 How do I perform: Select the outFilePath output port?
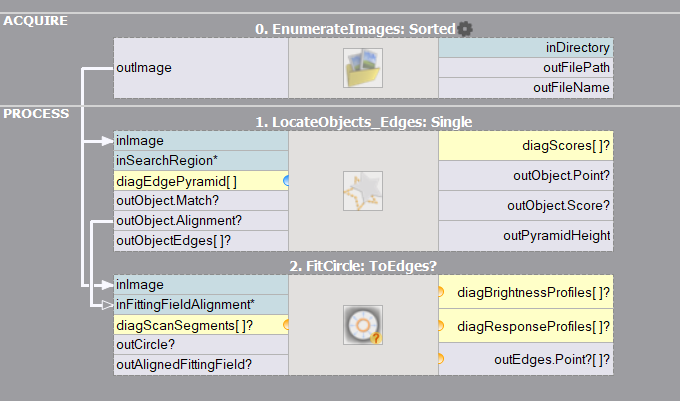(x=525, y=68)
